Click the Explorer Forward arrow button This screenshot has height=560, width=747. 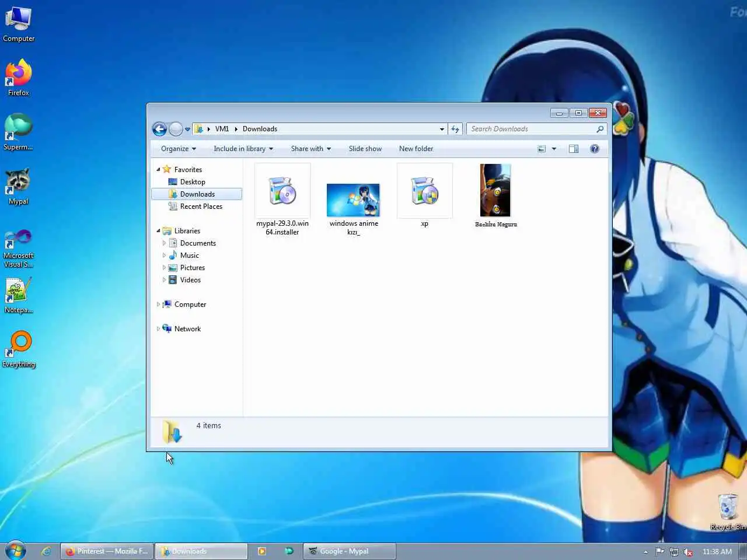pos(176,129)
